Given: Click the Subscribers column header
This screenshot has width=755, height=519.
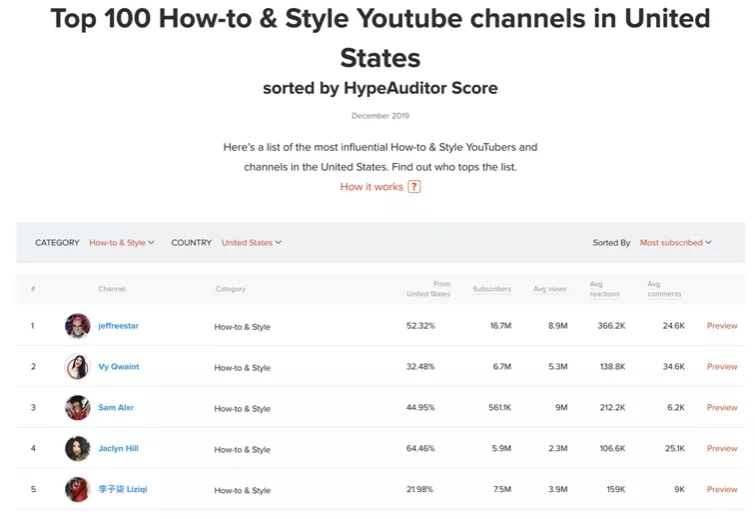Looking at the screenshot, I should click(491, 289).
